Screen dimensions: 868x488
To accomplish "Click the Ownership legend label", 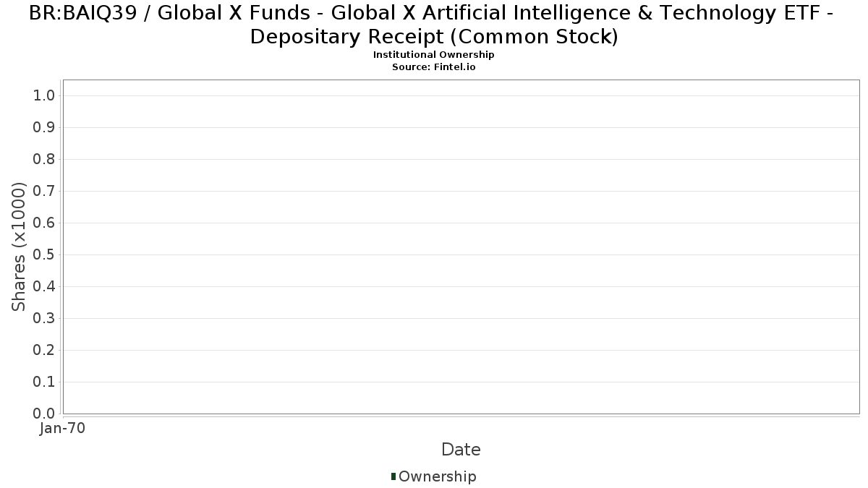I will (x=437, y=476).
